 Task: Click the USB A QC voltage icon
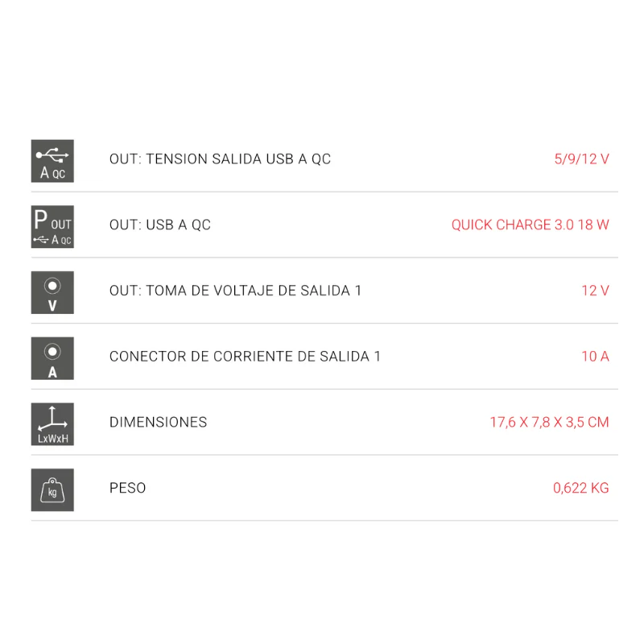[x=52, y=161]
